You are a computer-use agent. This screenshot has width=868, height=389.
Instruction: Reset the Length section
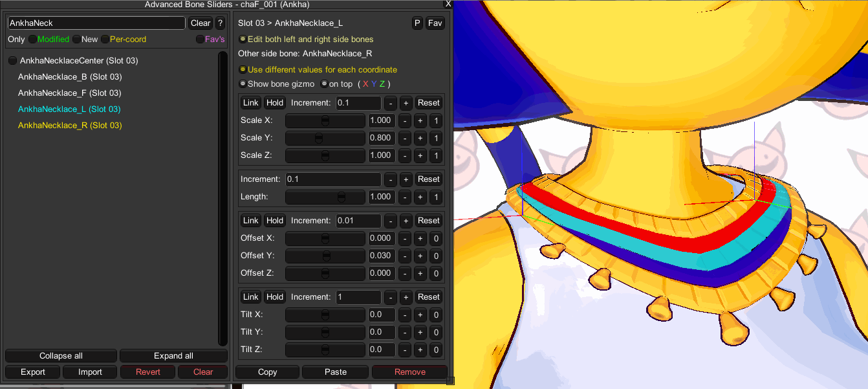[428, 179]
